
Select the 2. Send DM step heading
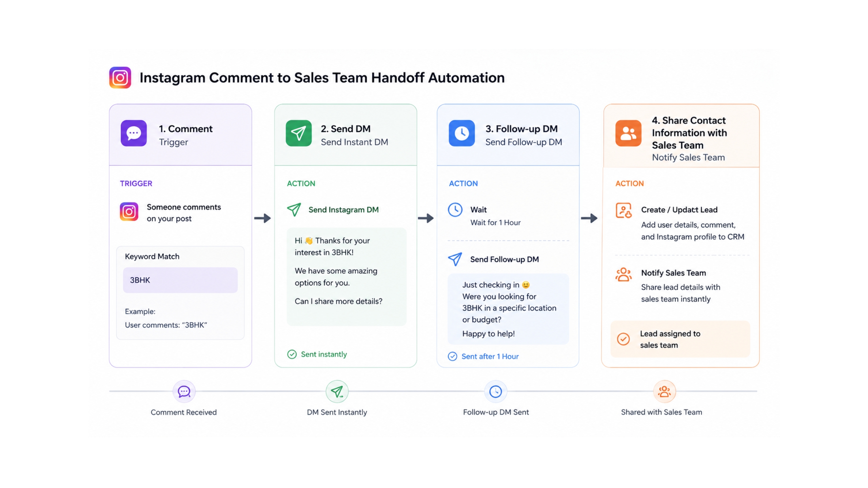point(346,129)
